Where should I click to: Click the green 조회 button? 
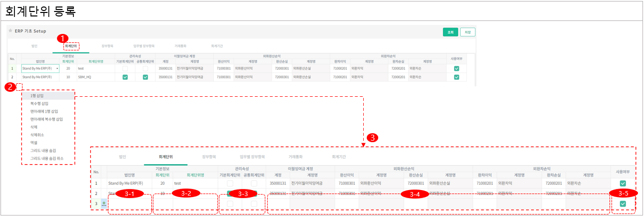pos(450,32)
